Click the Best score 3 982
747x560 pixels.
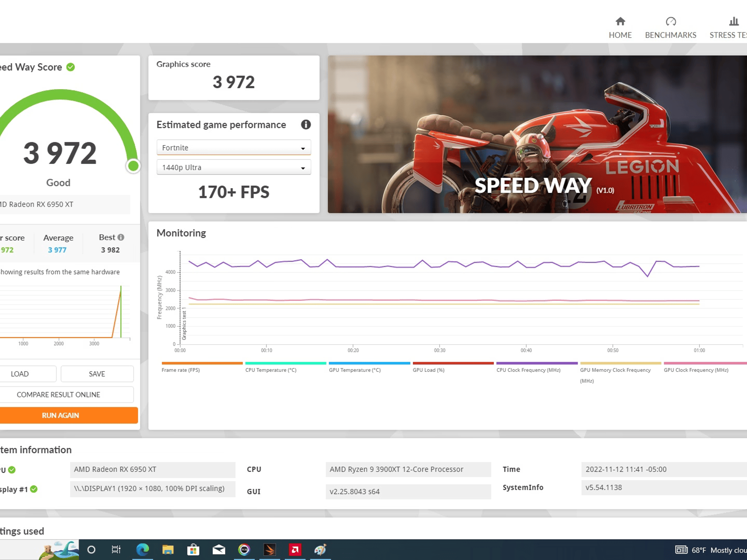click(x=111, y=250)
